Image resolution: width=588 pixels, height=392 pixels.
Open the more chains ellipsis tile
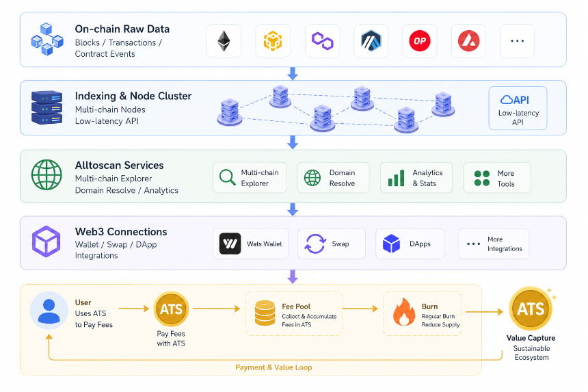click(x=517, y=41)
